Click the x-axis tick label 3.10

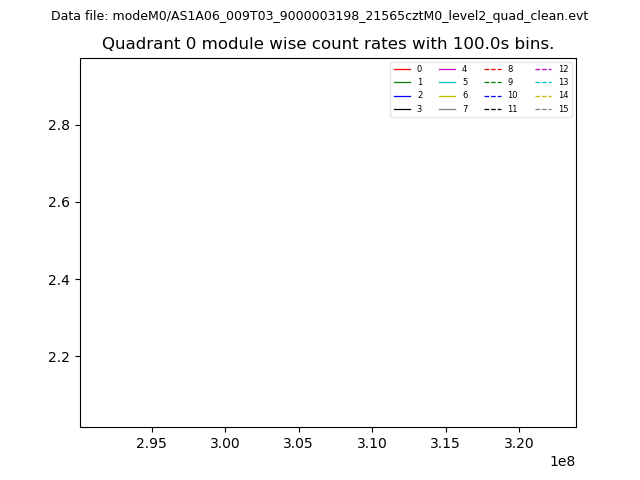click(372, 442)
